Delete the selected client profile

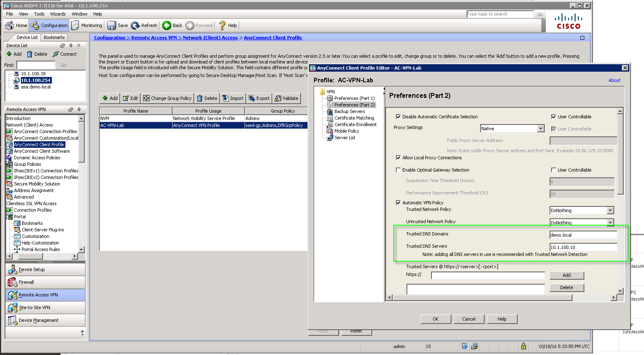[207, 98]
